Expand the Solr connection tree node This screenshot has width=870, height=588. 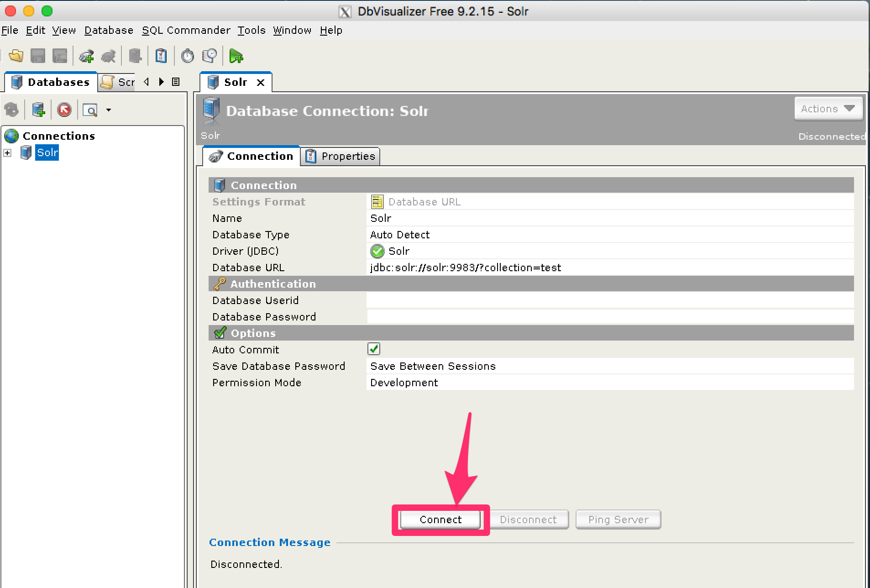pos(7,153)
